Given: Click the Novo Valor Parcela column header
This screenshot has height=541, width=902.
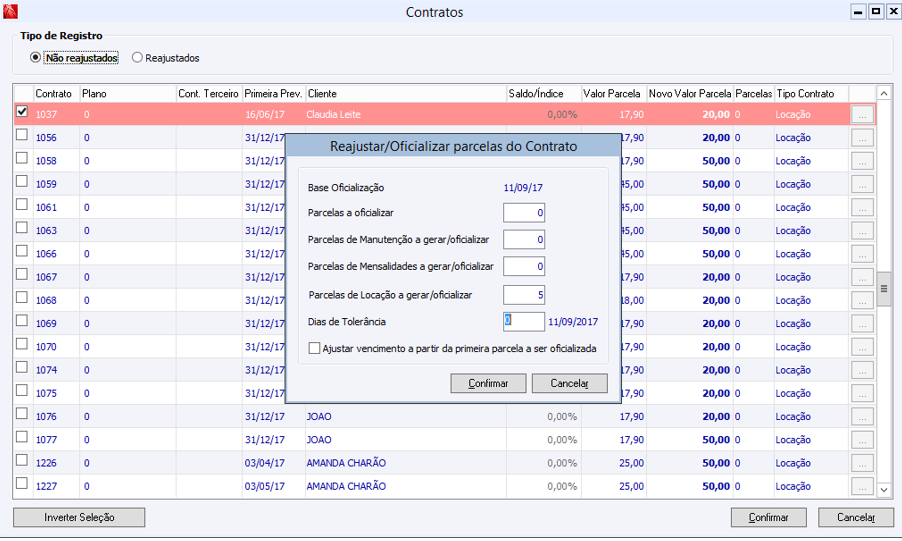Looking at the screenshot, I should pyautogui.click(x=689, y=93).
